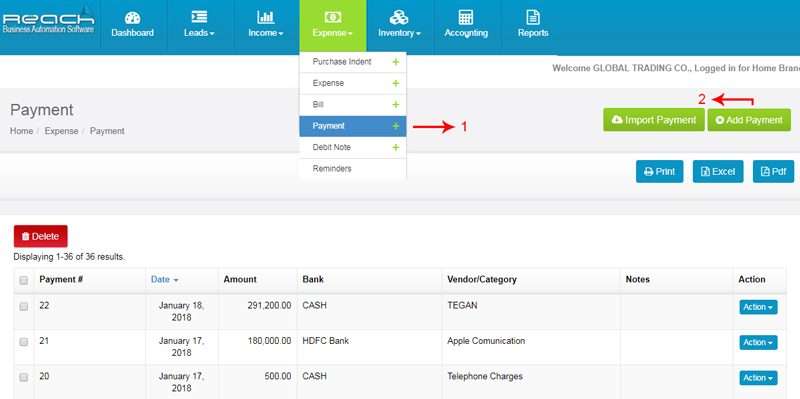Tick the select-all checkbox in table header

23,280
